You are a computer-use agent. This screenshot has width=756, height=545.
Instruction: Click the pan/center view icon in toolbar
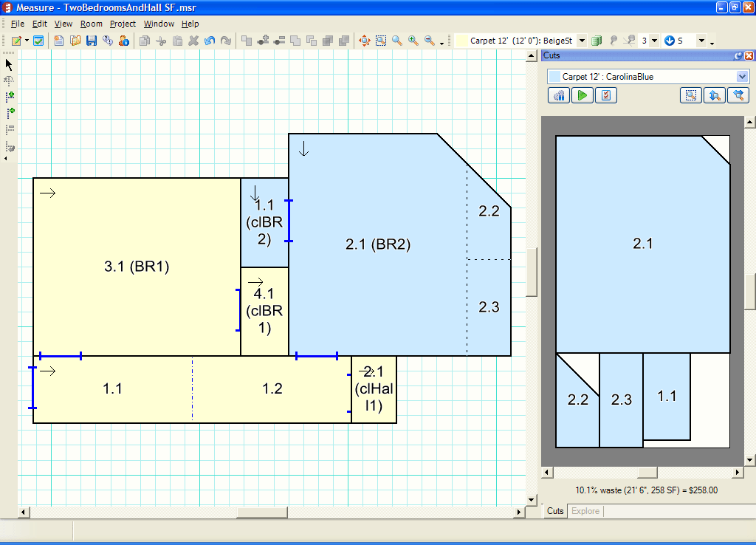[x=365, y=41]
